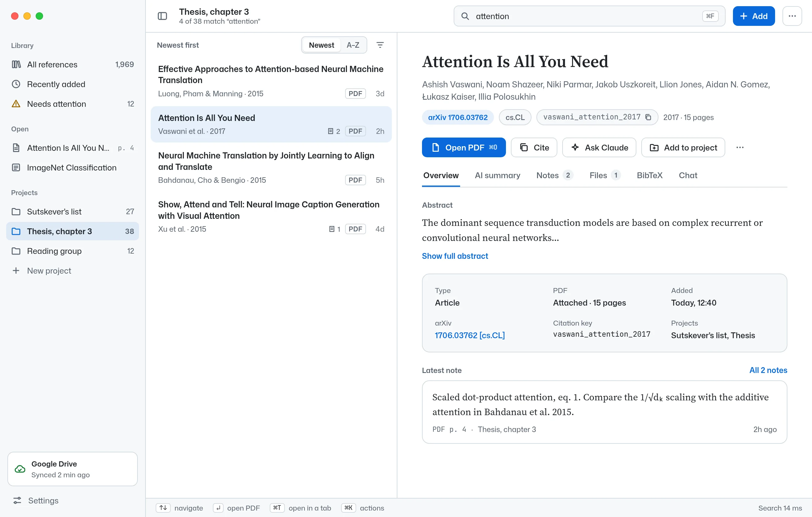812x517 pixels.
Task: Open the filter options icon
Action: point(380,45)
